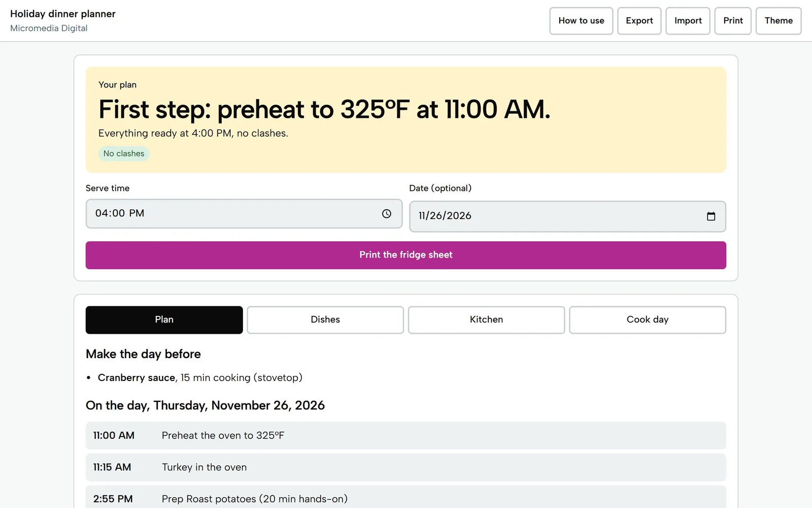Screen dimensions: 812x508
Task: Click the Holiday dinner planner title
Action: click(63, 14)
